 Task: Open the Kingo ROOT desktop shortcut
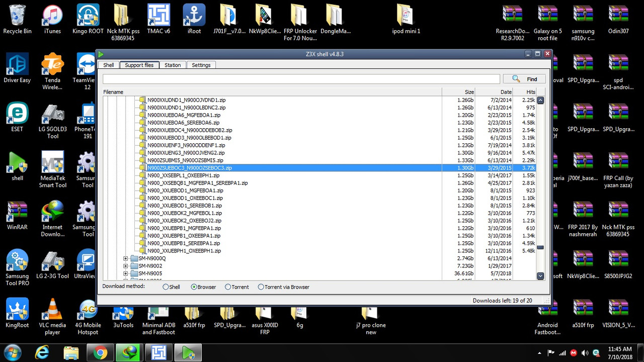[88, 20]
